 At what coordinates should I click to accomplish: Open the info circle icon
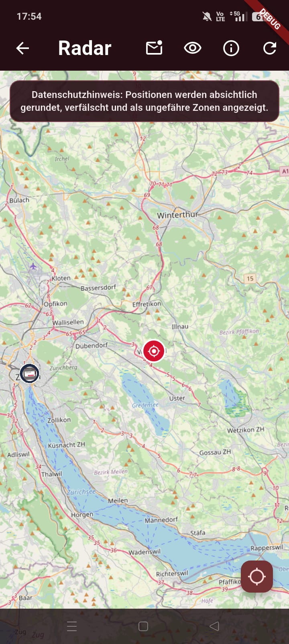231,48
